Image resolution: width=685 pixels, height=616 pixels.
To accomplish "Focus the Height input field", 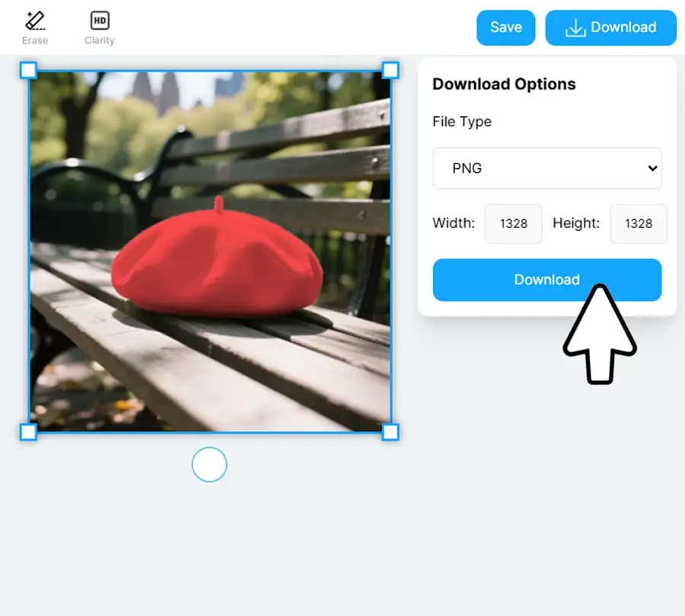I will point(638,224).
